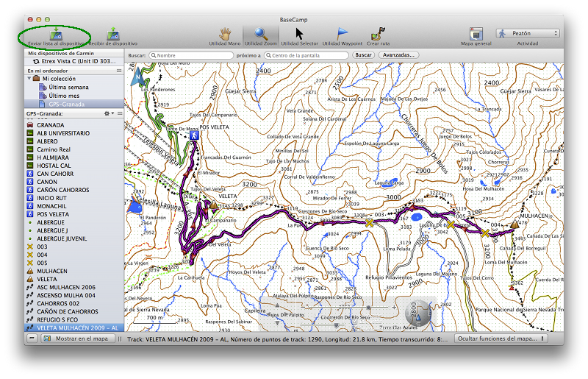
Task: Select the INICIO RUT waypoint row
Action: [74, 198]
